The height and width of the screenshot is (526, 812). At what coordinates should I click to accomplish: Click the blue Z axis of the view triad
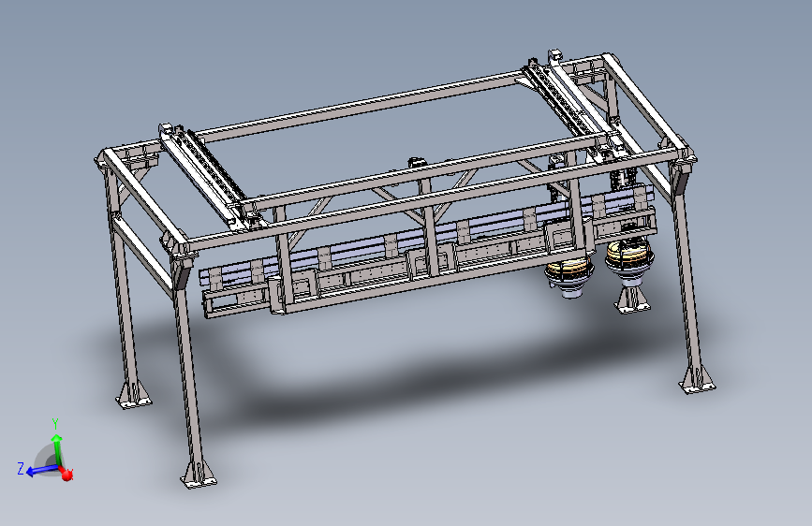click(41, 471)
